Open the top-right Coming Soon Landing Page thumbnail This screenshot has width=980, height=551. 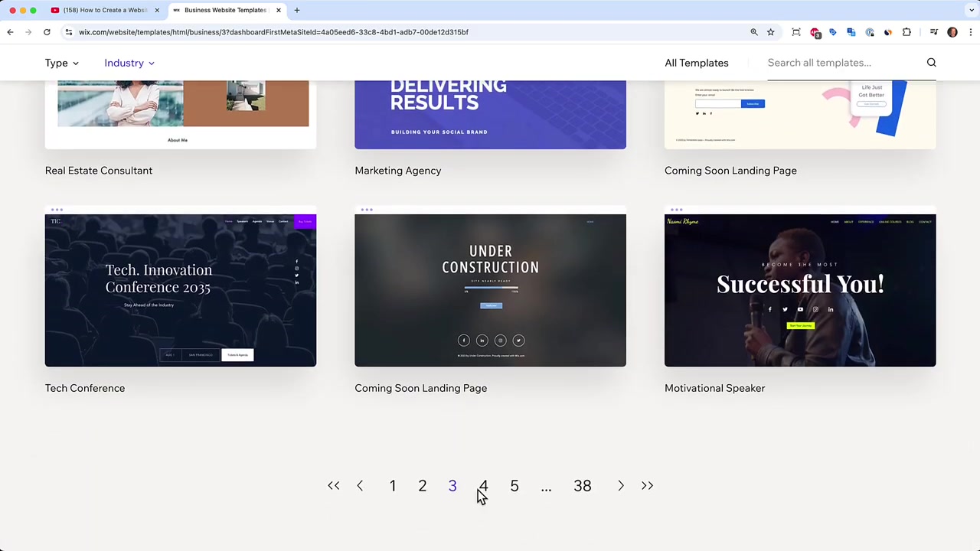point(800,114)
